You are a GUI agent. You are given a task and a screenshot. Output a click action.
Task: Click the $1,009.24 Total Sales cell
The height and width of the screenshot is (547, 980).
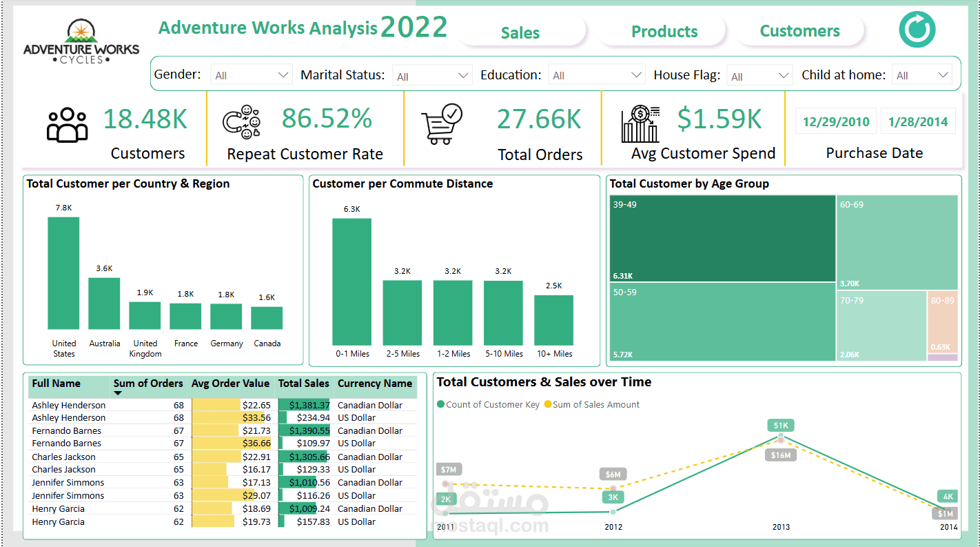(304, 508)
